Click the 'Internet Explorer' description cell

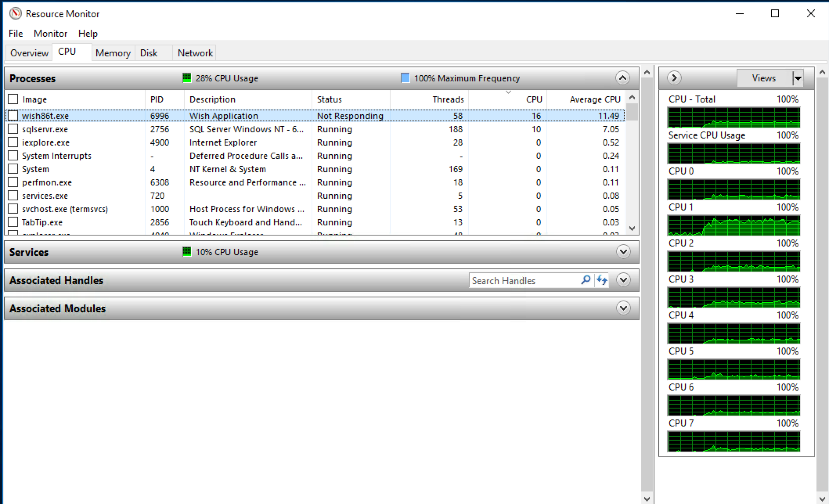223,142
